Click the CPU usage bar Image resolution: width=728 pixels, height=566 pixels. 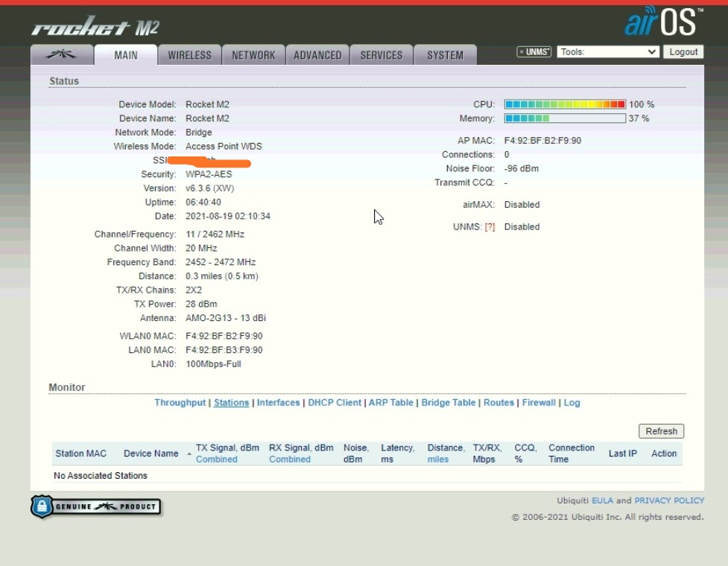(x=565, y=104)
